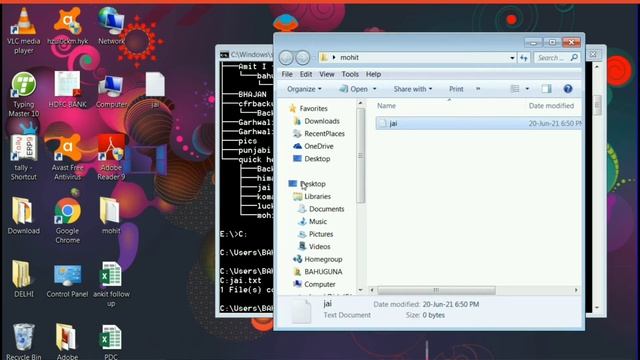This screenshot has width=640, height=360.
Task: Open the view options dropdown arrow
Action: pos(527,89)
